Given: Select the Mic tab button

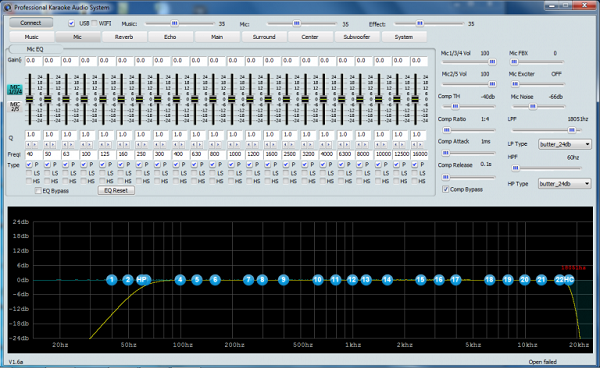Looking at the screenshot, I should pos(78,37).
